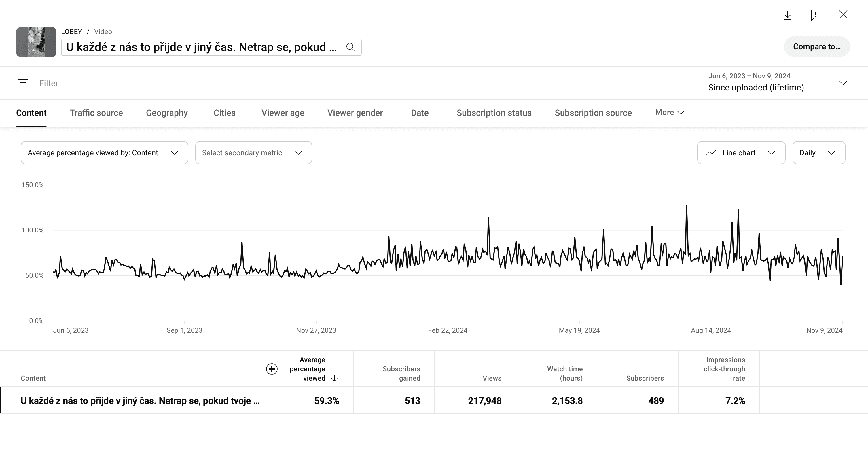868x454 pixels.
Task: Close the advanced analytics view
Action: (x=843, y=14)
